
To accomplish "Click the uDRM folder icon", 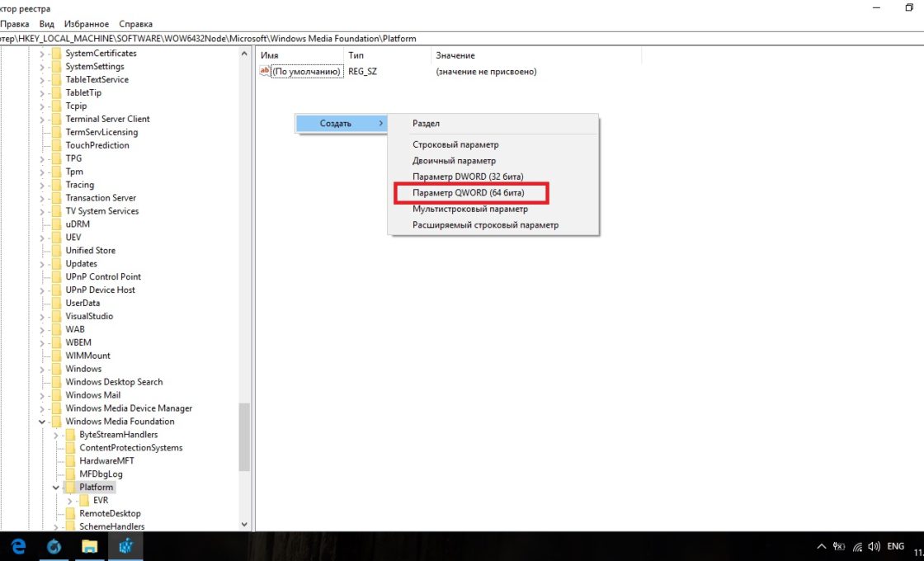I will click(57, 224).
